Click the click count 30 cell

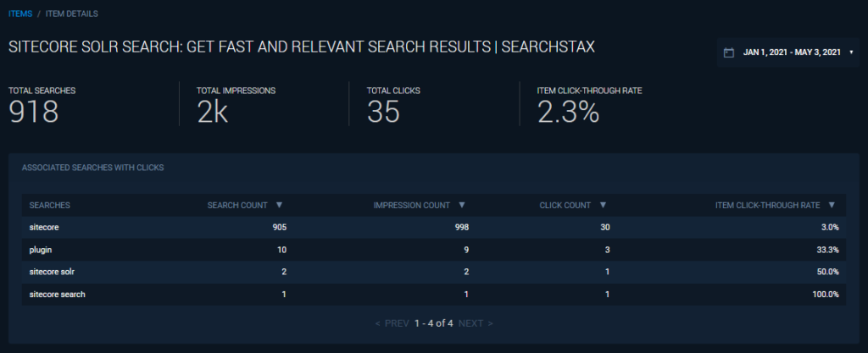point(605,227)
